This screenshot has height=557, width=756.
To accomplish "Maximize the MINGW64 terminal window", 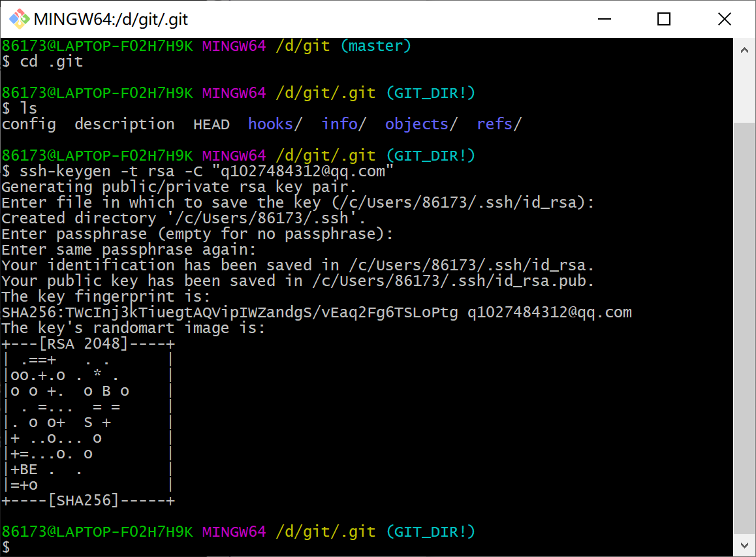I will pos(664,19).
